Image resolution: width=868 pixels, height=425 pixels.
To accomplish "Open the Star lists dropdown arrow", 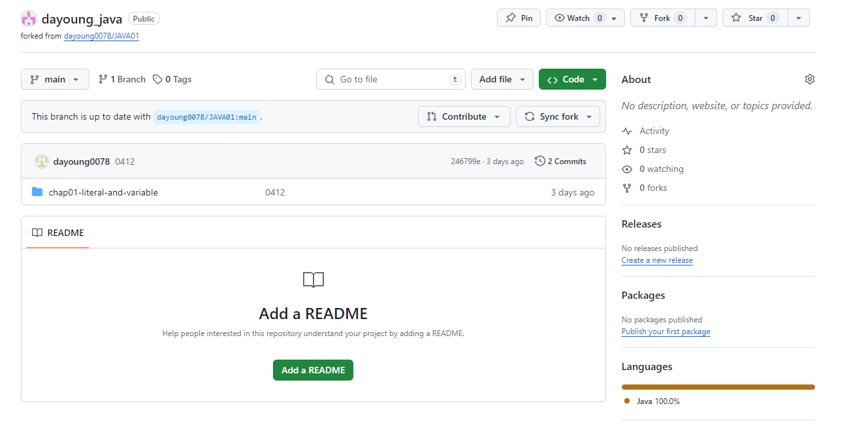I will click(x=799, y=18).
